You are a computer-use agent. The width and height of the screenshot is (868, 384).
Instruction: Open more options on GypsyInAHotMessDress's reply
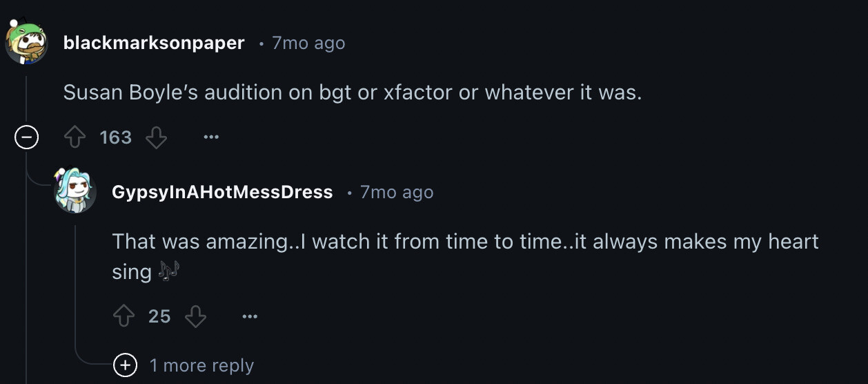[250, 316]
